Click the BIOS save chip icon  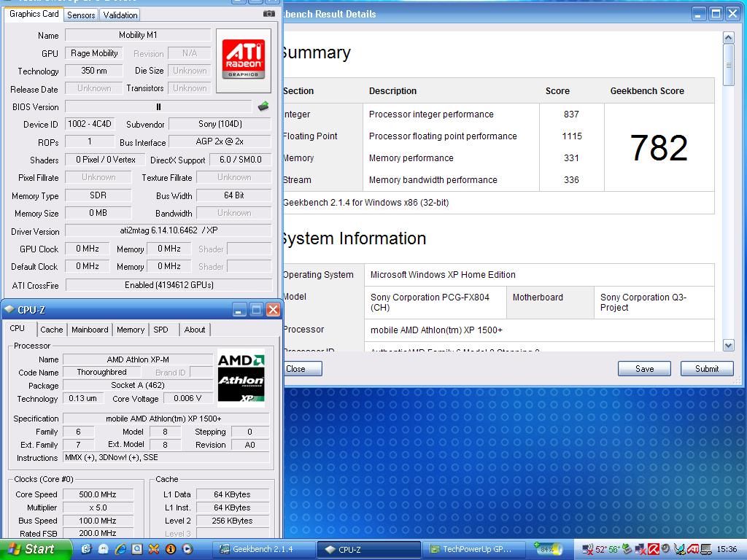(263, 106)
